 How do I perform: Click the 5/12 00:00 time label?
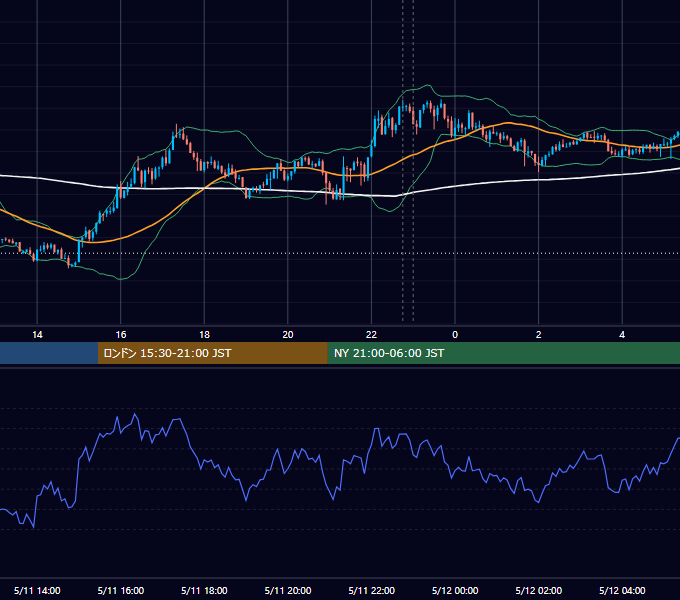pyautogui.click(x=455, y=590)
